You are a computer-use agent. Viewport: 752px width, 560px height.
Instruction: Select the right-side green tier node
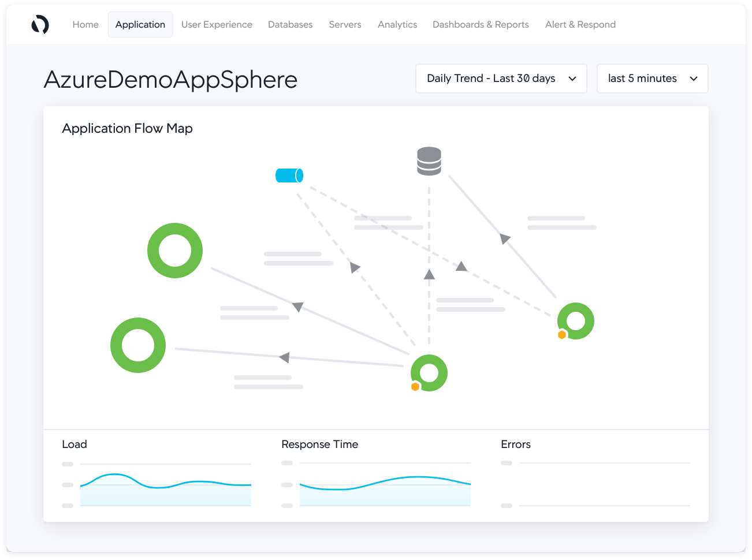(x=576, y=321)
